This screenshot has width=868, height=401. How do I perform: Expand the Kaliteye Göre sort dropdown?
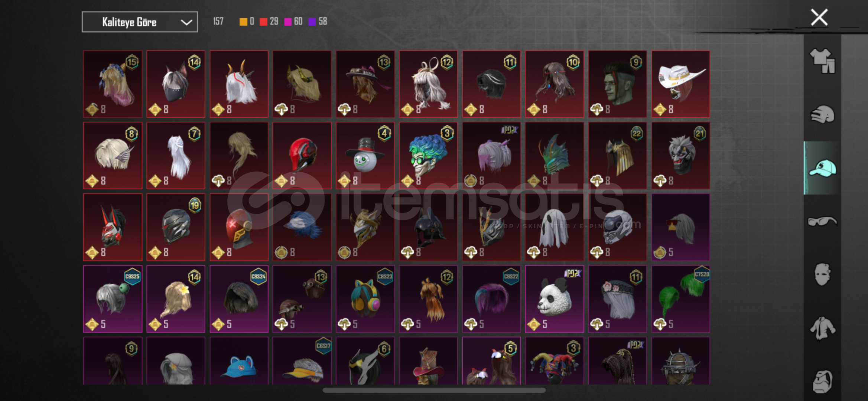[140, 22]
